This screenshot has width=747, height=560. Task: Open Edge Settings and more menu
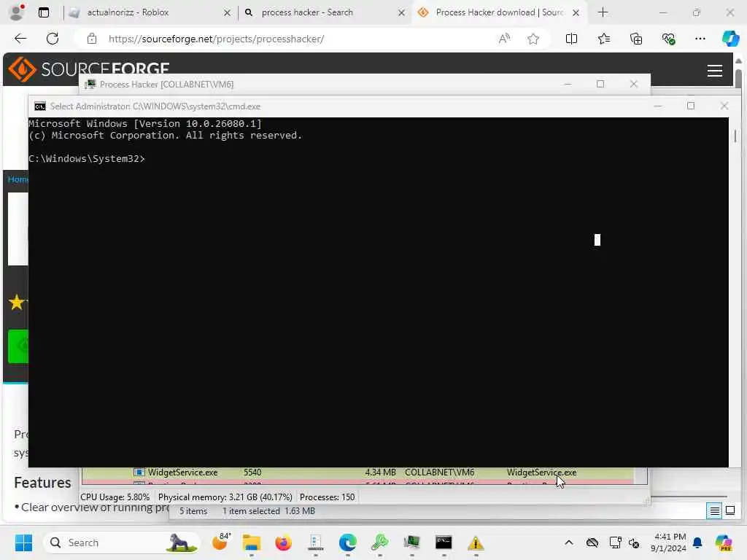[x=700, y=39]
